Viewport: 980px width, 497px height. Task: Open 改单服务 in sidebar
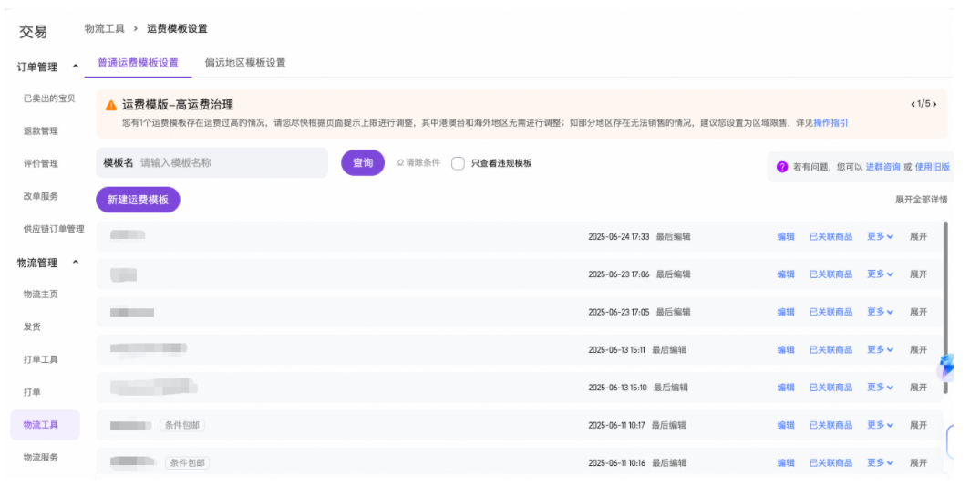coord(41,196)
